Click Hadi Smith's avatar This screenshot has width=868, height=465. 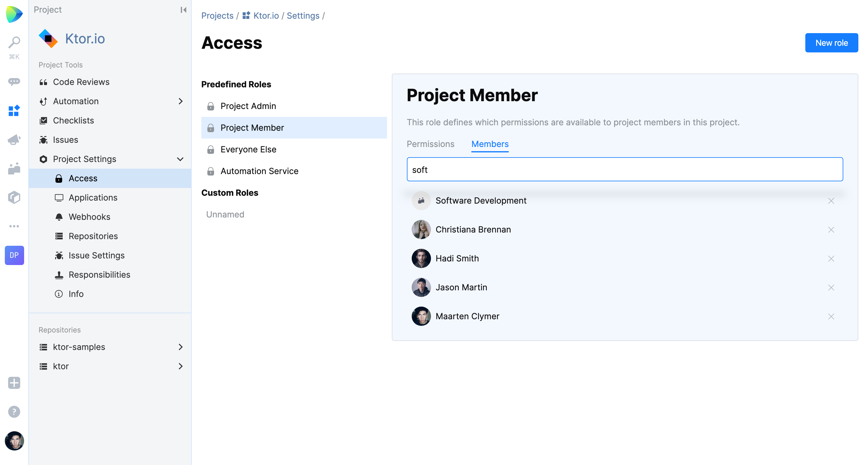[421, 259]
